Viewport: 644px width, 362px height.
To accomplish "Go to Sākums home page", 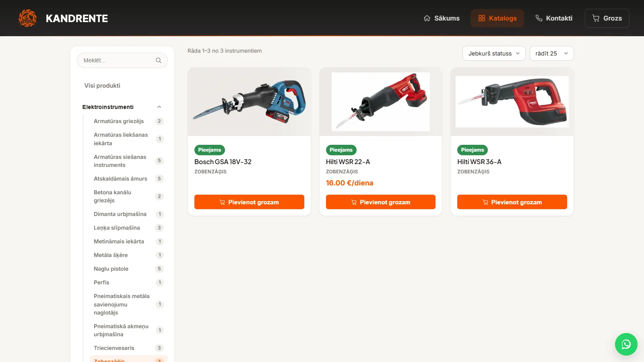I will pos(442,18).
